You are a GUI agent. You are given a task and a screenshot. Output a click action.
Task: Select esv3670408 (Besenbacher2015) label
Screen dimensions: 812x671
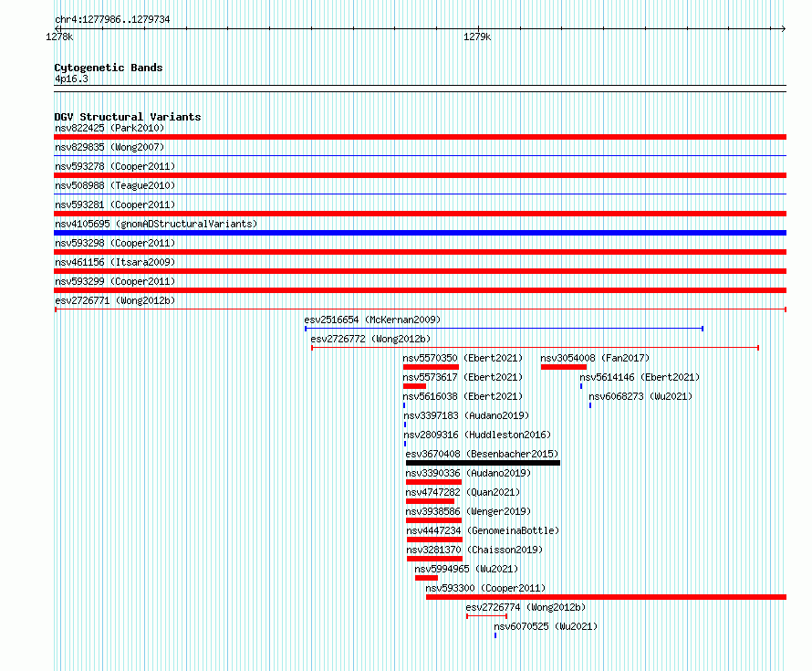pyautogui.click(x=482, y=454)
